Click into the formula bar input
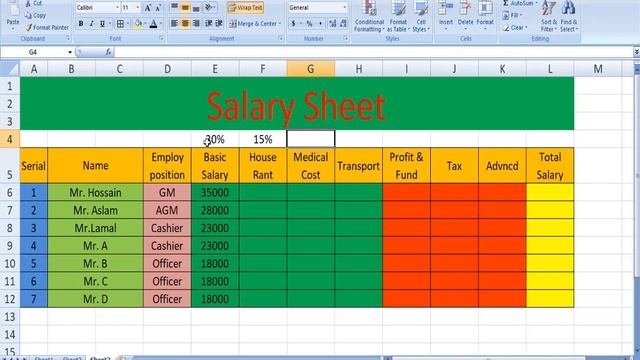 click(373, 52)
